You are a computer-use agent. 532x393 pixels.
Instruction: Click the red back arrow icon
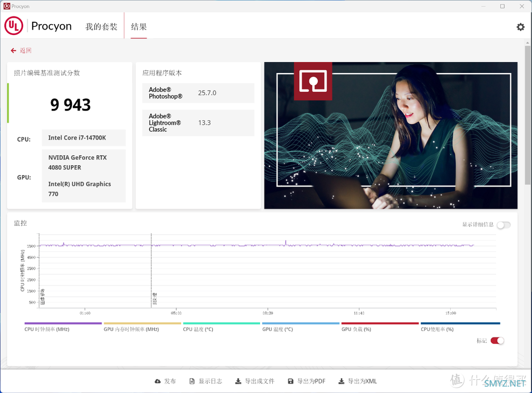[13, 51]
